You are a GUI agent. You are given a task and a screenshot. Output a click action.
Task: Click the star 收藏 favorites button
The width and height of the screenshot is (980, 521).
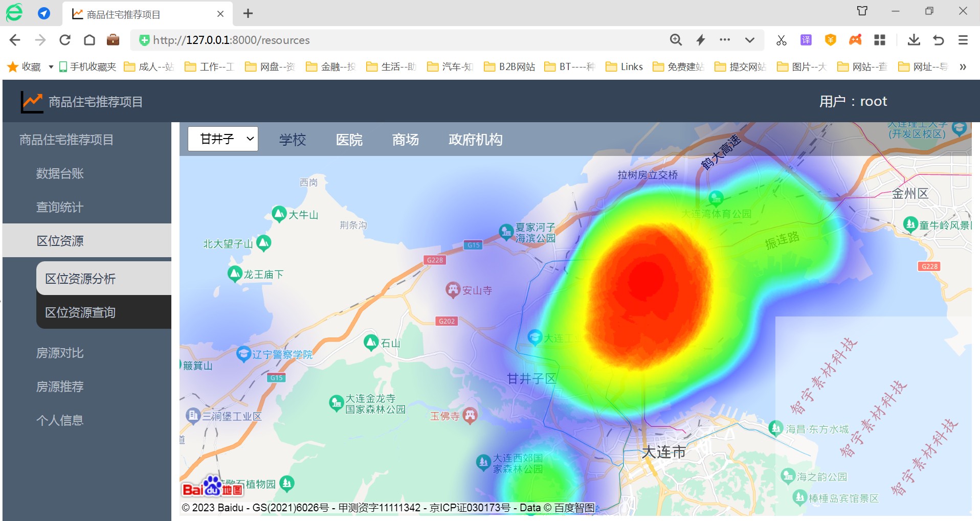point(24,67)
